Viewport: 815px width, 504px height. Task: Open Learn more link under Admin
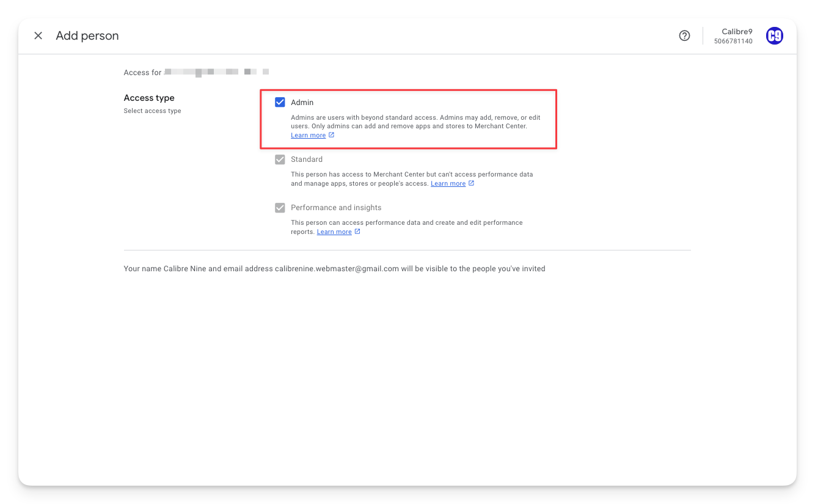pos(308,136)
